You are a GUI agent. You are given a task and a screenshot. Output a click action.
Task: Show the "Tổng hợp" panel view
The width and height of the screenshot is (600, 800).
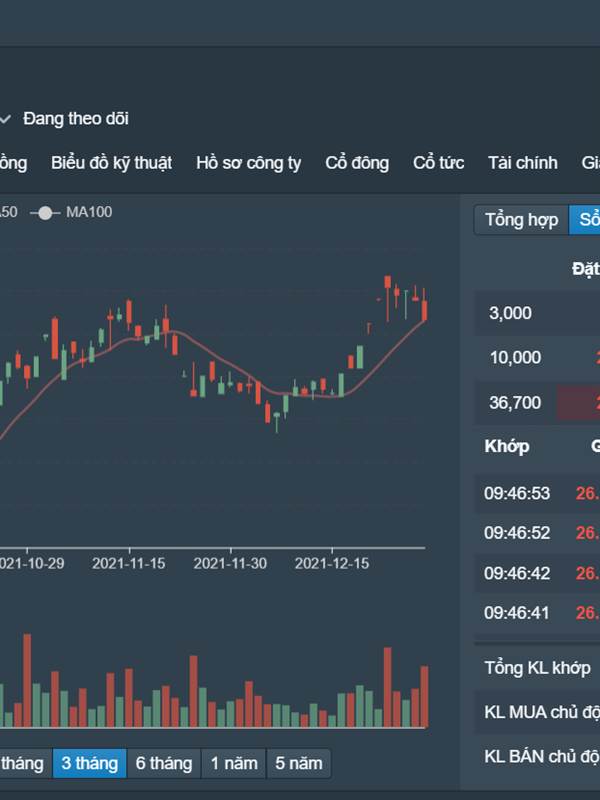(x=521, y=220)
